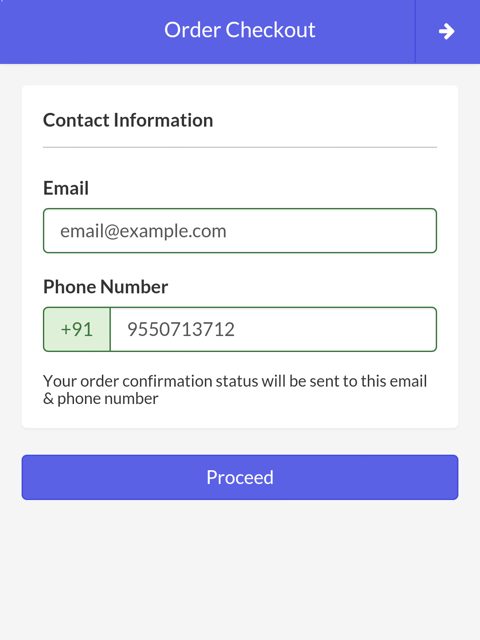
Task: Click the Contact Information heading
Action: click(x=128, y=120)
